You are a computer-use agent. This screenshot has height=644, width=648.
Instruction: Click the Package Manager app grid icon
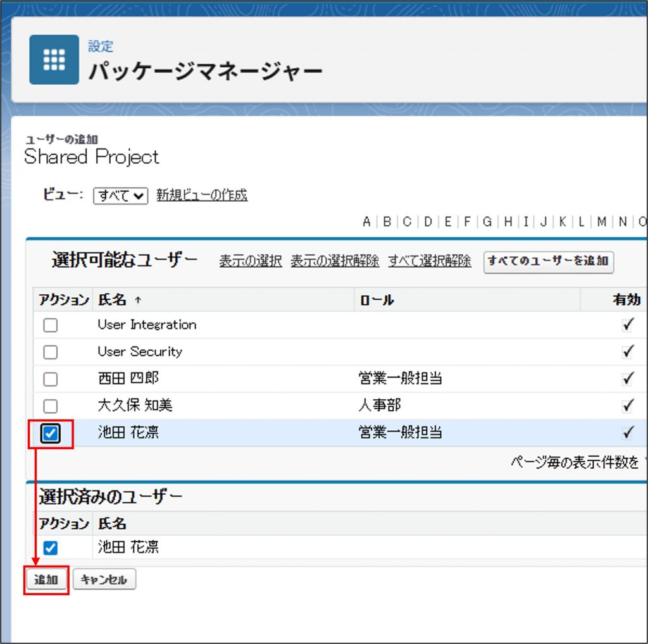tap(54, 59)
